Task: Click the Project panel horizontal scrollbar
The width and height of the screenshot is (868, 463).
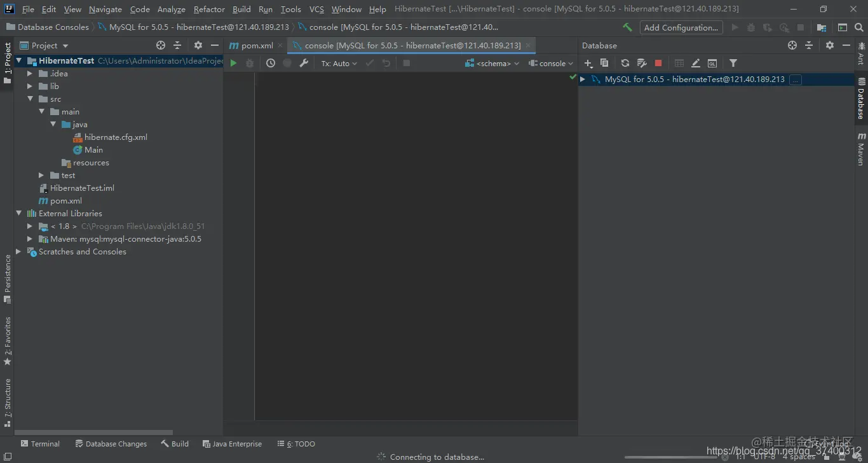Action: [x=93, y=432]
